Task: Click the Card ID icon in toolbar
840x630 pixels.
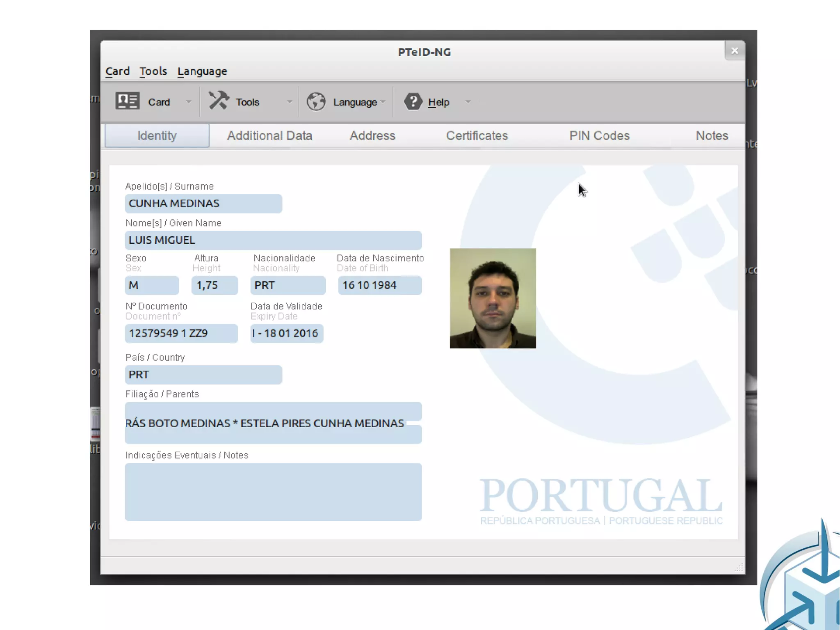Action: pyautogui.click(x=127, y=101)
